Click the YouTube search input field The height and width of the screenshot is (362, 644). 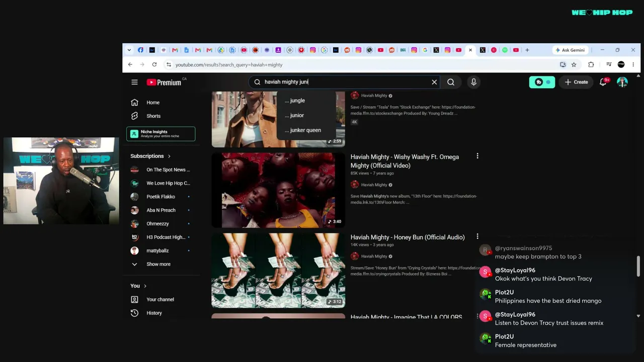click(x=345, y=82)
